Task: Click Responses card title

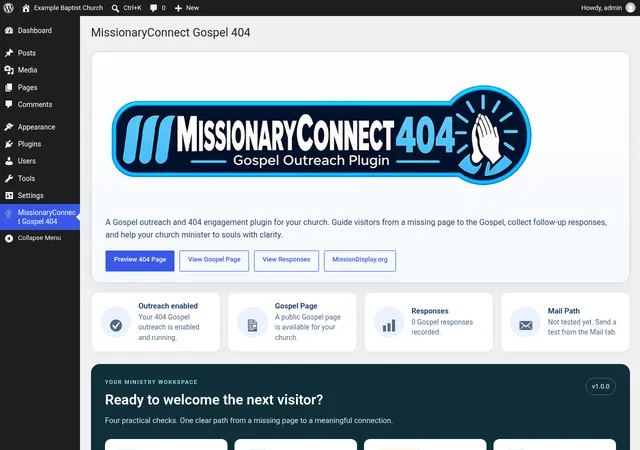Action: coord(430,311)
